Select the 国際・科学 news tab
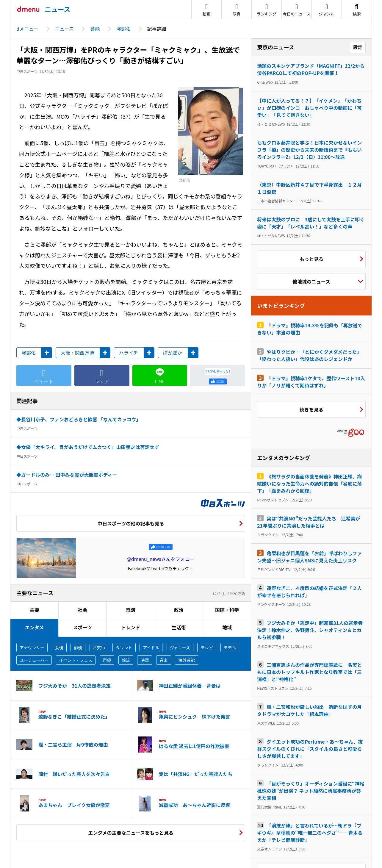Image resolution: width=382 pixels, height=868 pixels. pos(227,610)
